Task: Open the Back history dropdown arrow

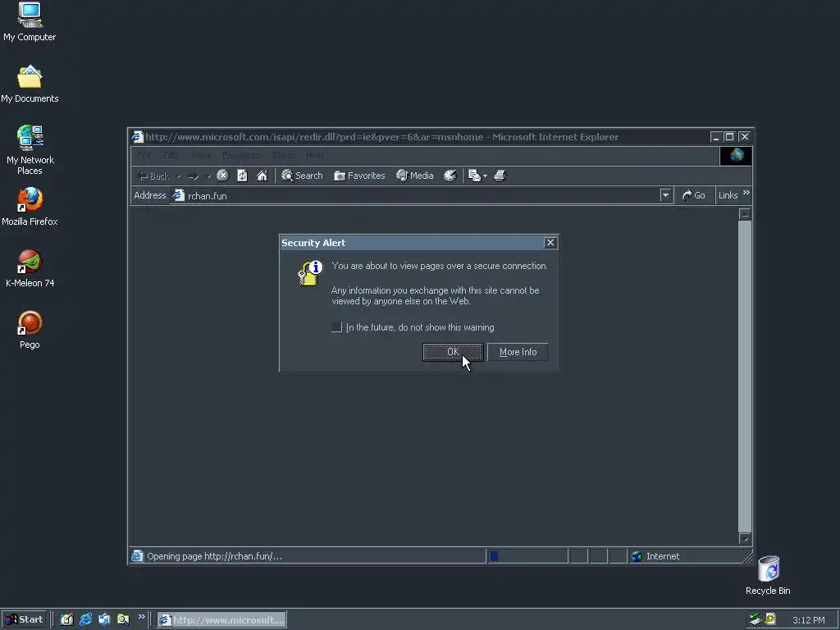Action: tap(179, 176)
